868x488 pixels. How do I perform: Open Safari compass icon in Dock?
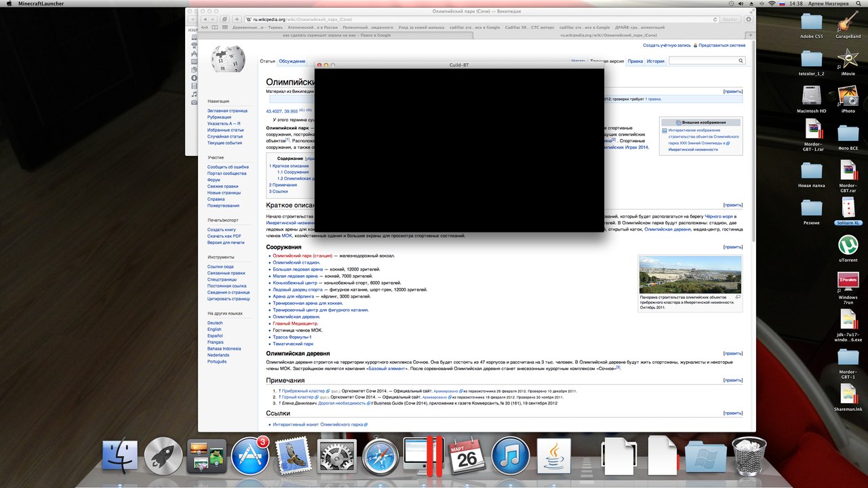tap(380, 455)
